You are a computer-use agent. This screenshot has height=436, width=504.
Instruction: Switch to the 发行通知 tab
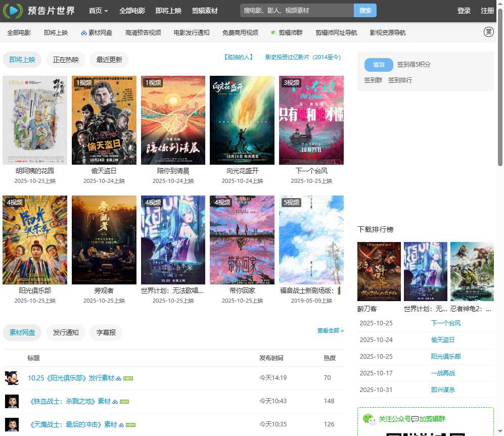point(65,332)
